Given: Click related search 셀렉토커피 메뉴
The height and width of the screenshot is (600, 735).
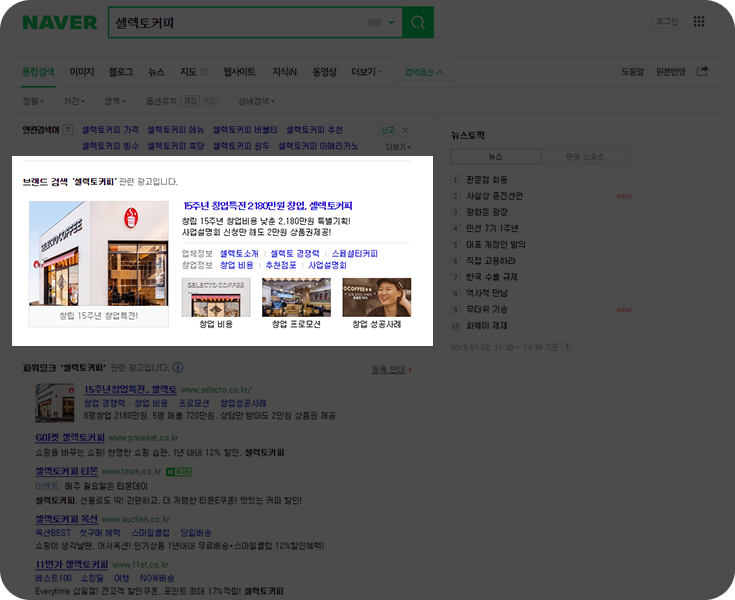Looking at the screenshot, I should click(x=176, y=130).
